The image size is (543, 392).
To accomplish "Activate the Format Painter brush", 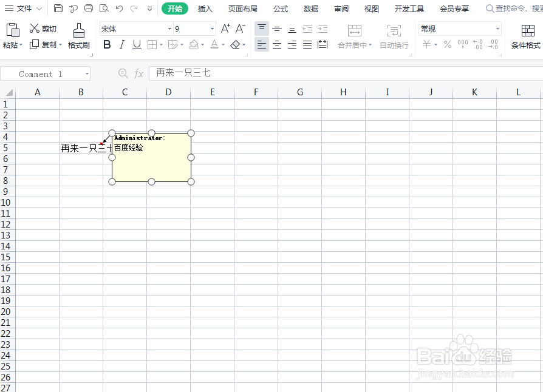I will pos(79,30).
